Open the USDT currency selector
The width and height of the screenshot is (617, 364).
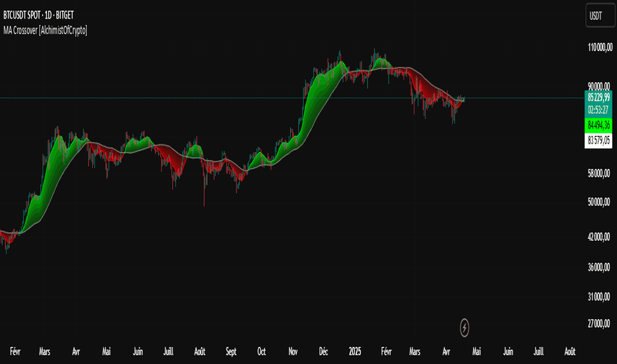(x=600, y=16)
